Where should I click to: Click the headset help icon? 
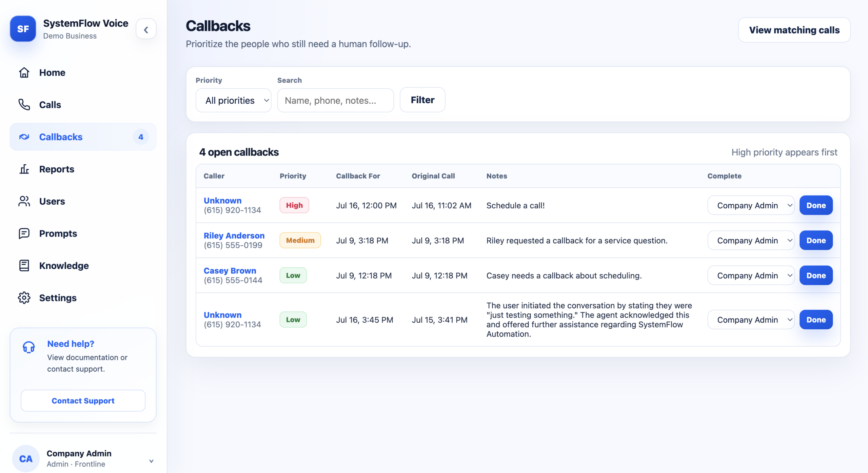[29, 347]
